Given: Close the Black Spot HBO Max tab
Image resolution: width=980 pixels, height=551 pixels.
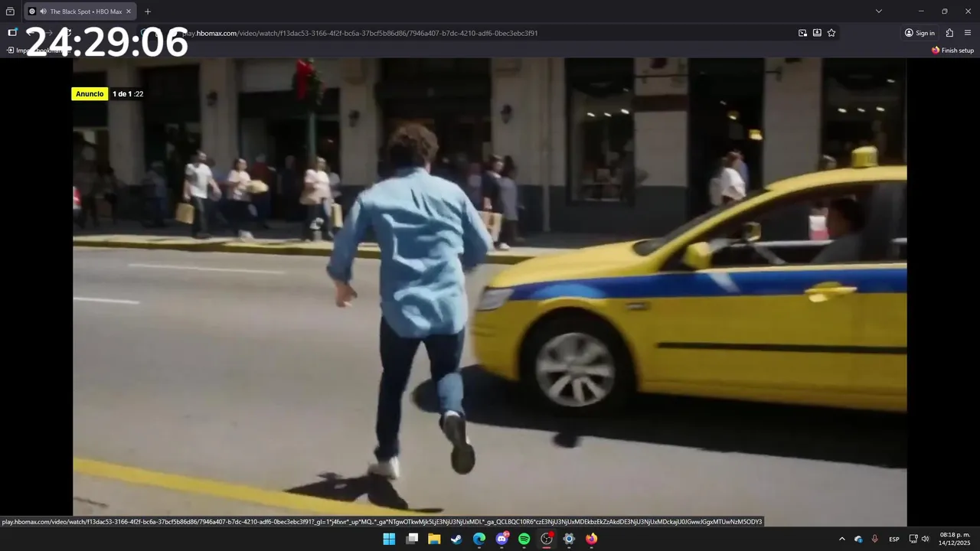Looking at the screenshot, I should click(129, 11).
